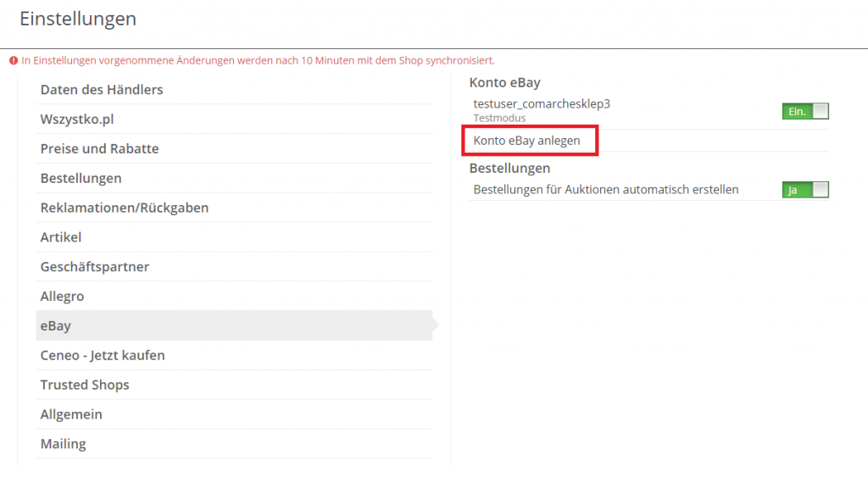
Task: Open Geschäftspartner settings
Action: click(234, 267)
